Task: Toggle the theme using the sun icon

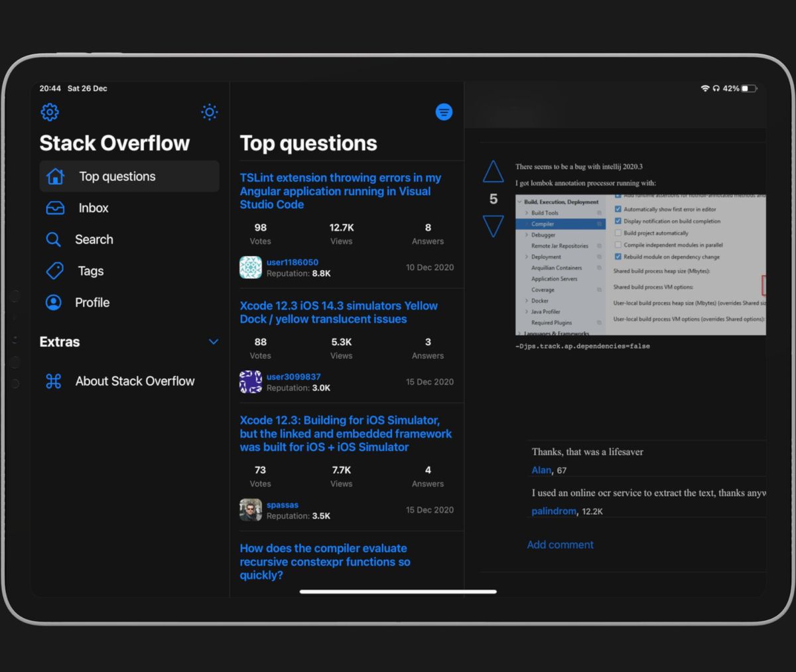Action: (x=209, y=111)
